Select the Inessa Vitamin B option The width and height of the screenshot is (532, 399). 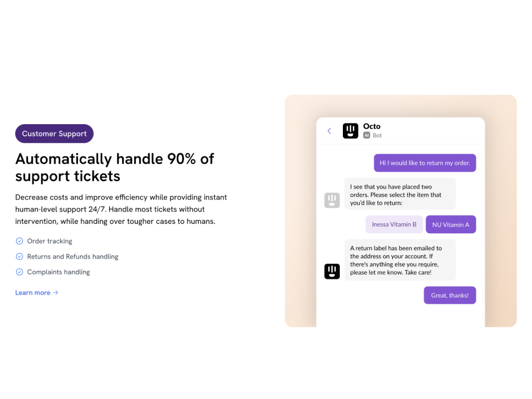pos(394,224)
